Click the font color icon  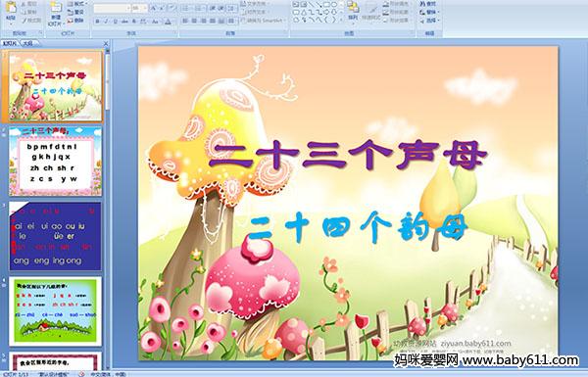point(168,22)
